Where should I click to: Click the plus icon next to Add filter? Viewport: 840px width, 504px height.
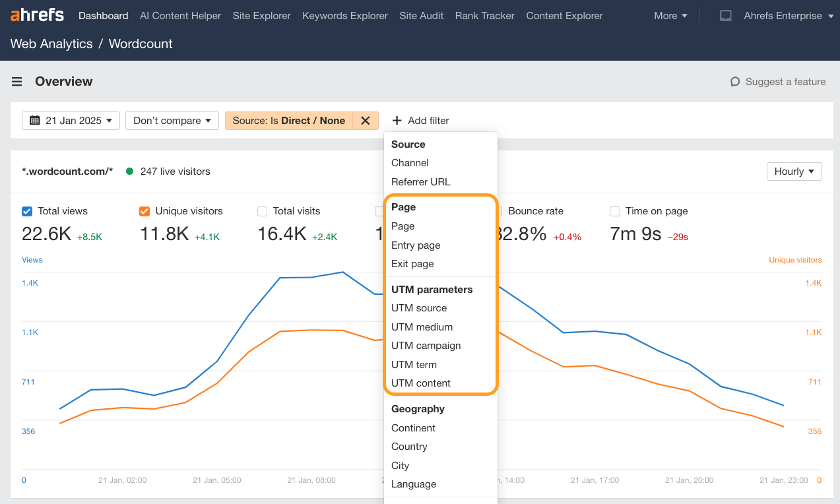coord(396,121)
